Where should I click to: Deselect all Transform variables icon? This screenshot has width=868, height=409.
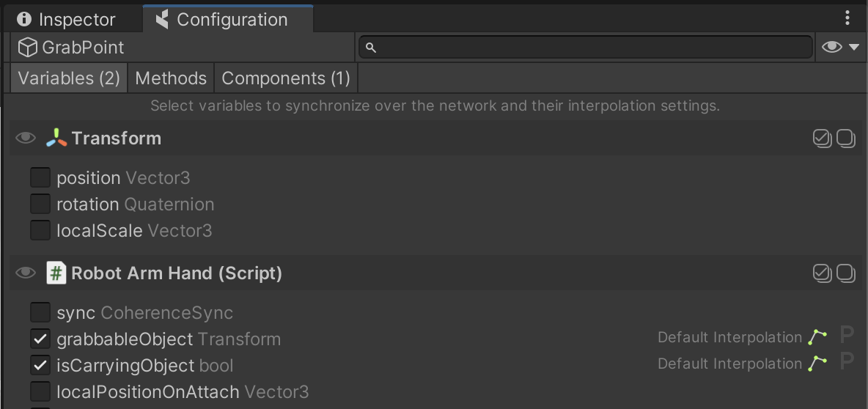[x=846, y=139]
